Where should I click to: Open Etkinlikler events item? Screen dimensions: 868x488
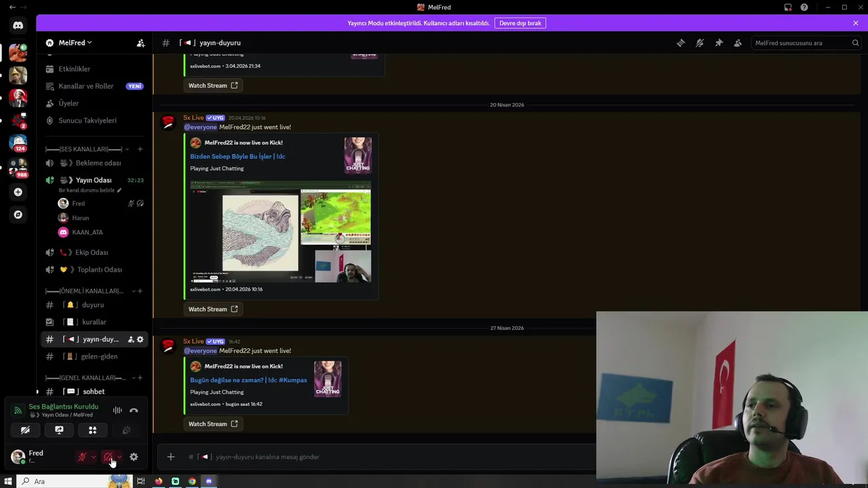[x=94, y=69]
